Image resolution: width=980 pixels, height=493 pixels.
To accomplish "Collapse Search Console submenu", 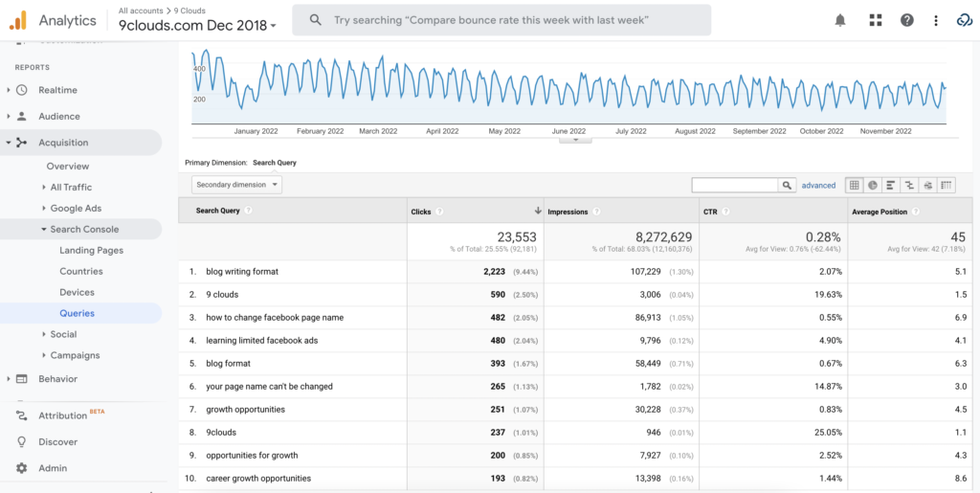I will (x=44, y=230).
